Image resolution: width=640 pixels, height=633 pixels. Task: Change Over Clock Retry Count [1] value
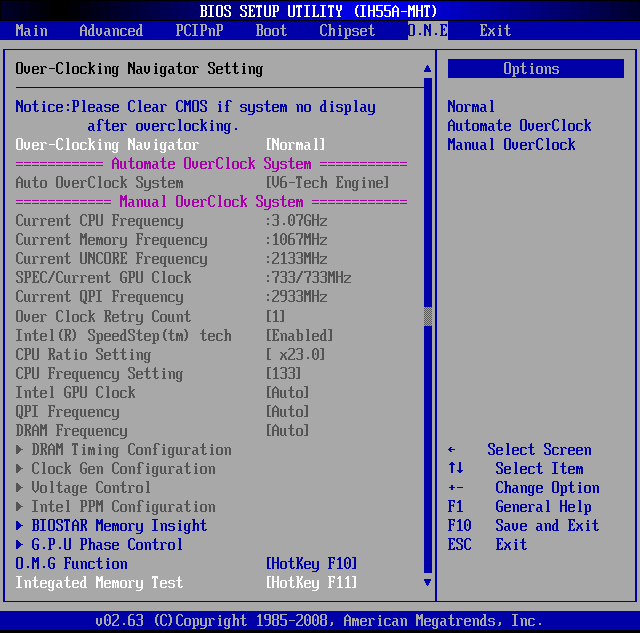pyautogui.click(x=276, y=316)
